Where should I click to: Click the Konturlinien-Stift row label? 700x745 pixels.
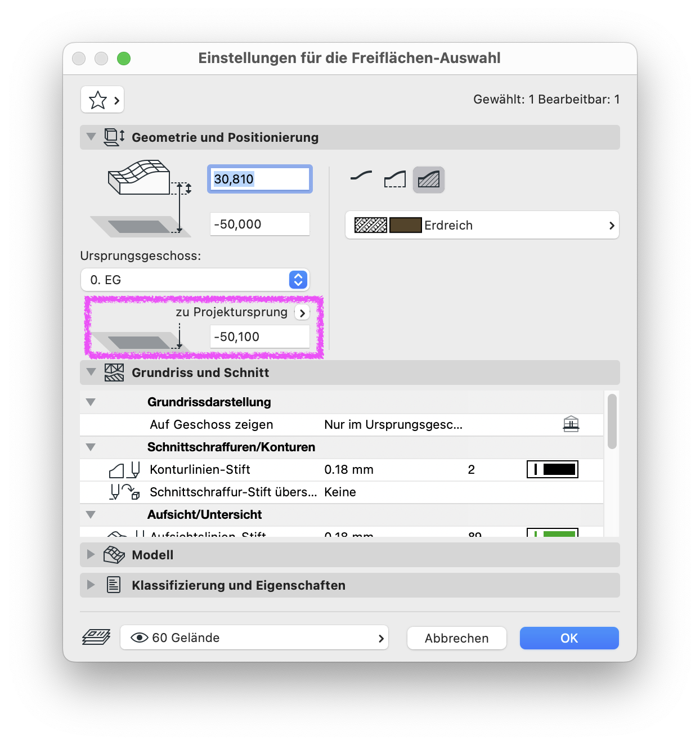click(200, 469)
